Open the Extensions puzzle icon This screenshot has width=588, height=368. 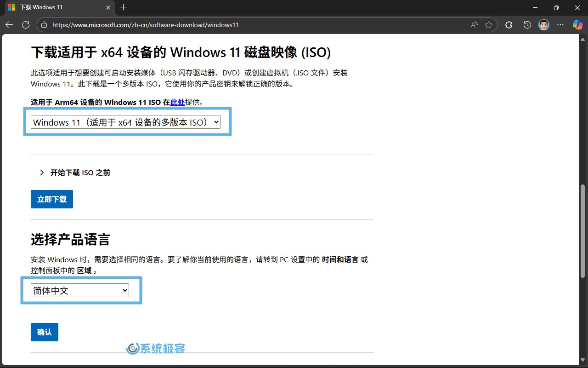coord(509,25)
